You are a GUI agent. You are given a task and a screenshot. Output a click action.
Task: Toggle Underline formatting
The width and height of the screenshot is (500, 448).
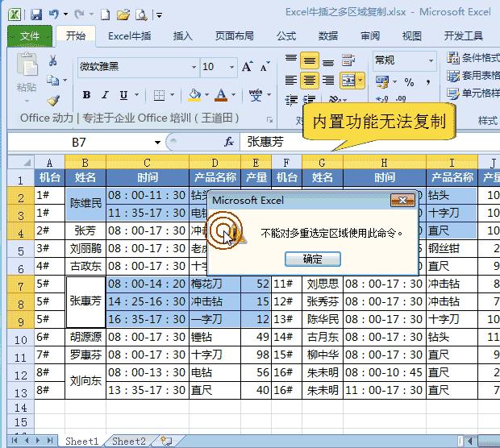[x=123, y=94]
